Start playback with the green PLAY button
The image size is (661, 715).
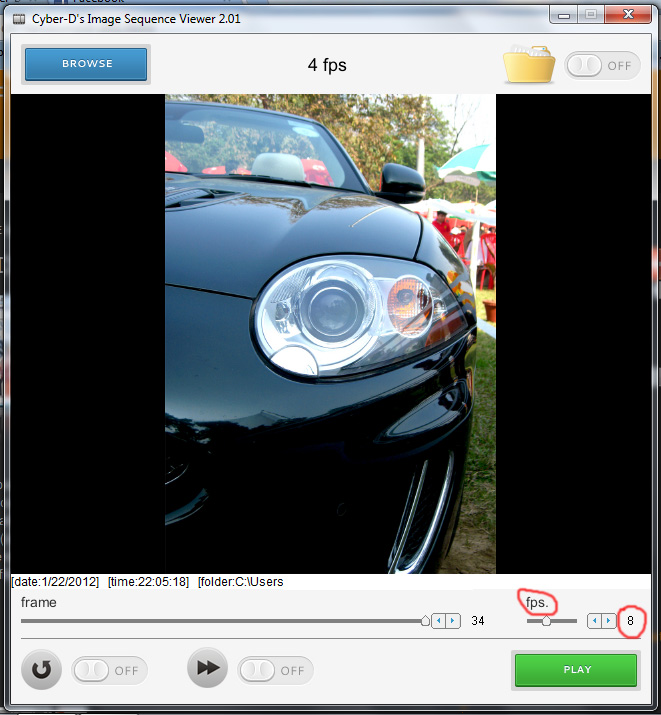click(x=576, y=670)
